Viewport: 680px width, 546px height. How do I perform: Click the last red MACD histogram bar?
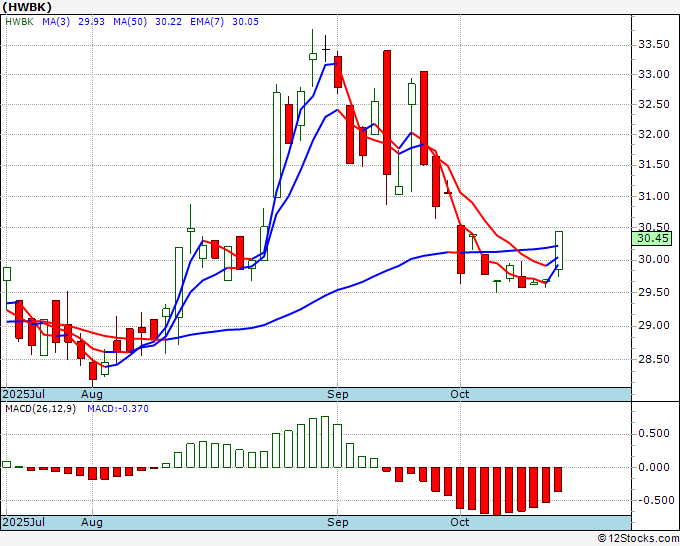click(558, 479)
